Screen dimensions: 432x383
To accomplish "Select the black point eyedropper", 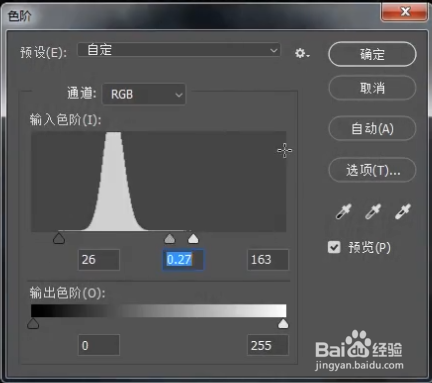I will tap(343, 211).
